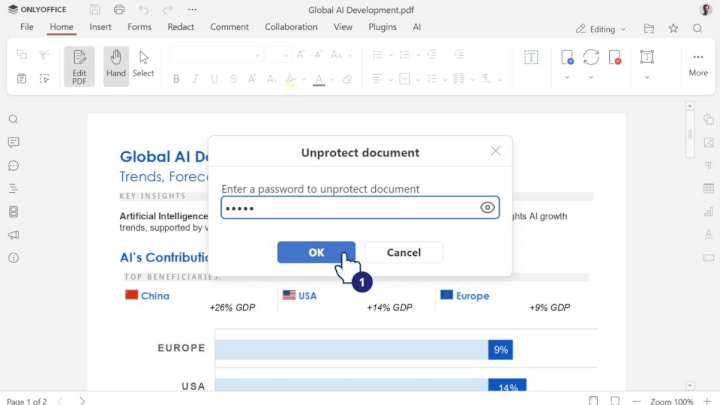The height and width of the screenshot is (405, 720).
Task: Click the Decrease indent icon
Action: pos(432,55)
